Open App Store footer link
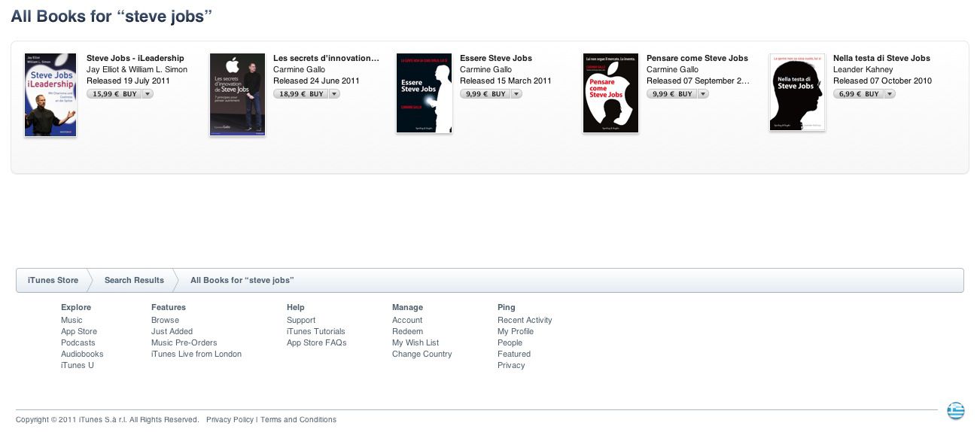The width and height of the screenshot is (980, 432). [79, 331]
